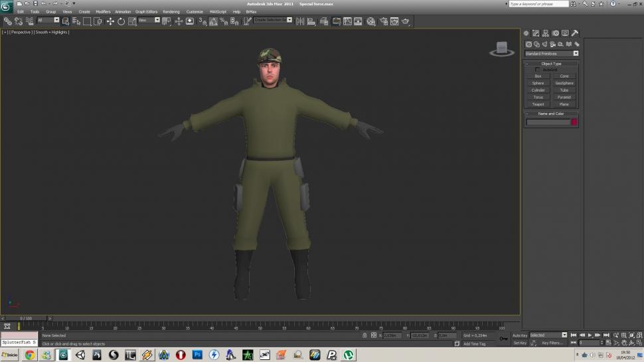Open the Schematic View icon
The image size is (644, 362).
click(358, 21)
